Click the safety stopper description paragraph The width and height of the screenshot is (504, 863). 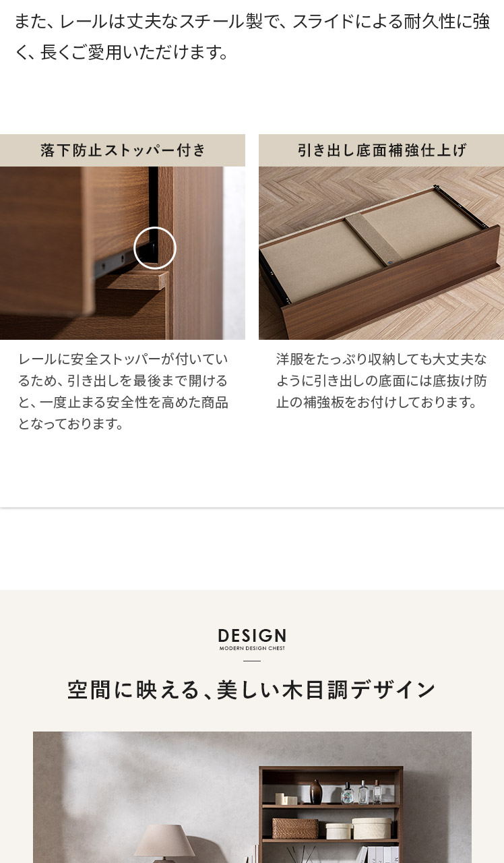pos(123,392)
